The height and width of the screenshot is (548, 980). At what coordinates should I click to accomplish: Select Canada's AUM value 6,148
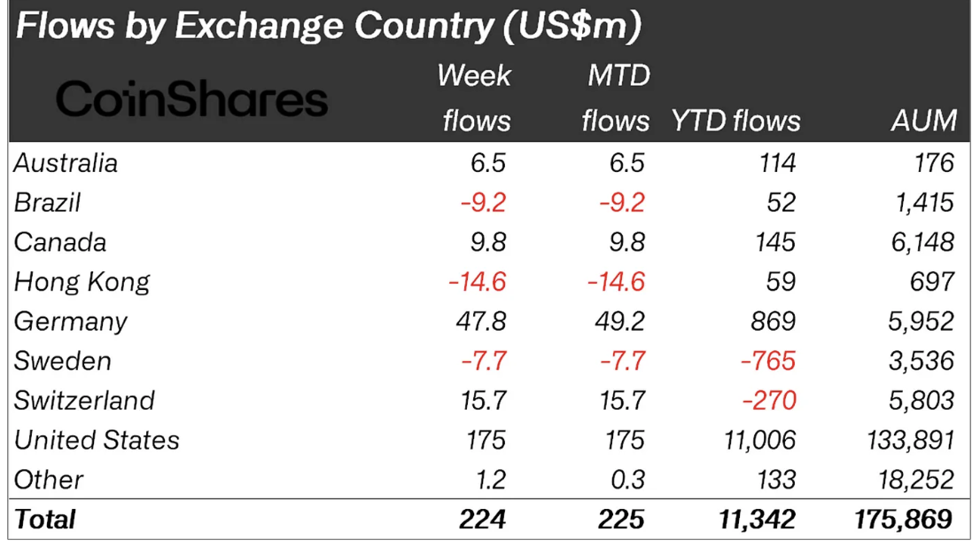[922, 243]
